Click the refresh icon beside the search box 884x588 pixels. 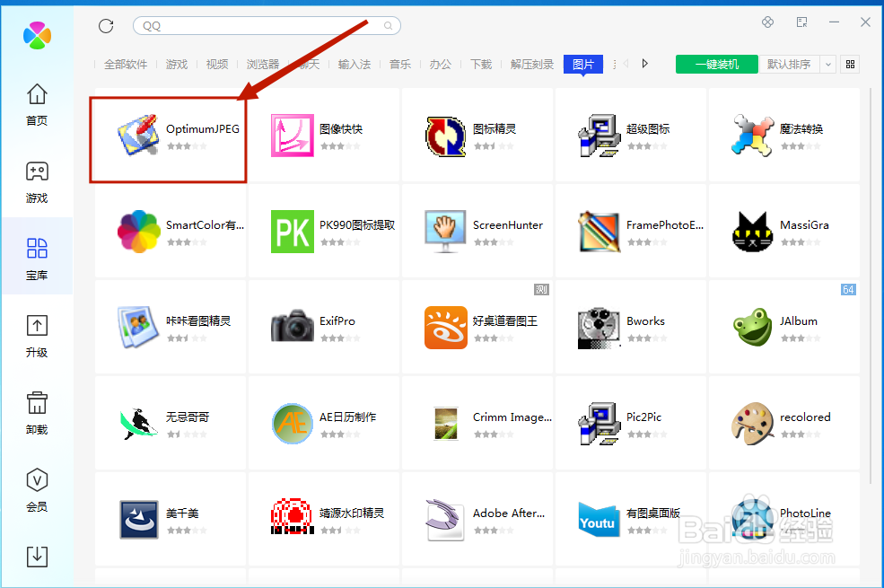pyautogui.click(x=106, y=26)
